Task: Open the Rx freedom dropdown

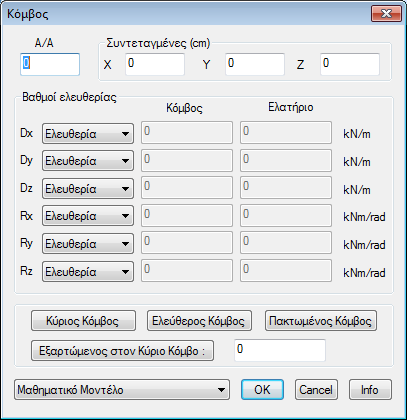Action: 88,216
